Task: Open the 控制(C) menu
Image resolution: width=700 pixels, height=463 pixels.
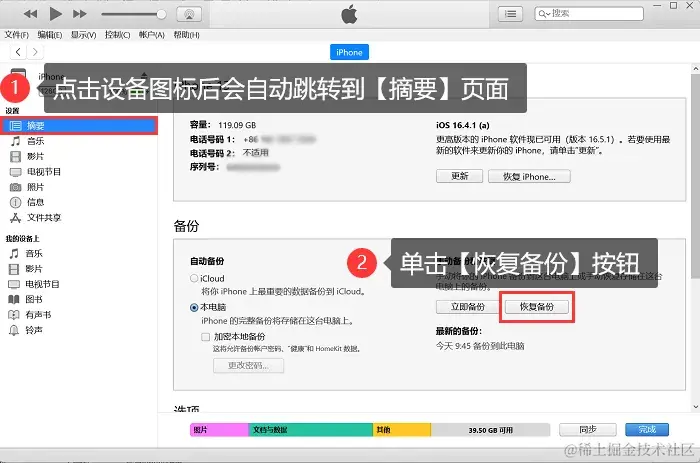Action: point(117,35)
